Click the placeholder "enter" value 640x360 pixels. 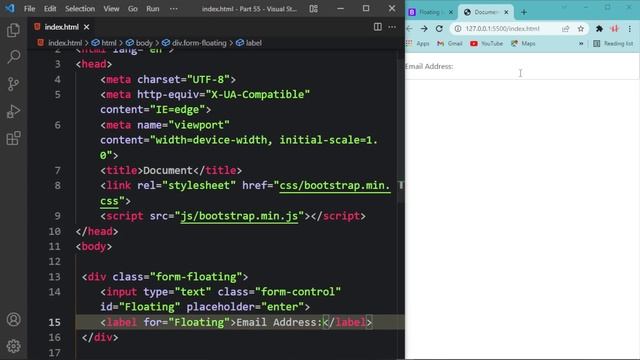[x=282, y=307]
